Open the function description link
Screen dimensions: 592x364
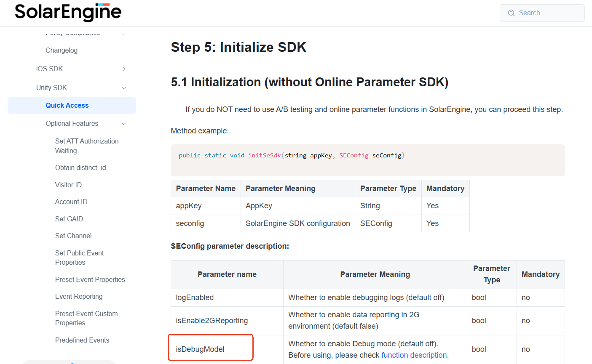tap(414, 355)
